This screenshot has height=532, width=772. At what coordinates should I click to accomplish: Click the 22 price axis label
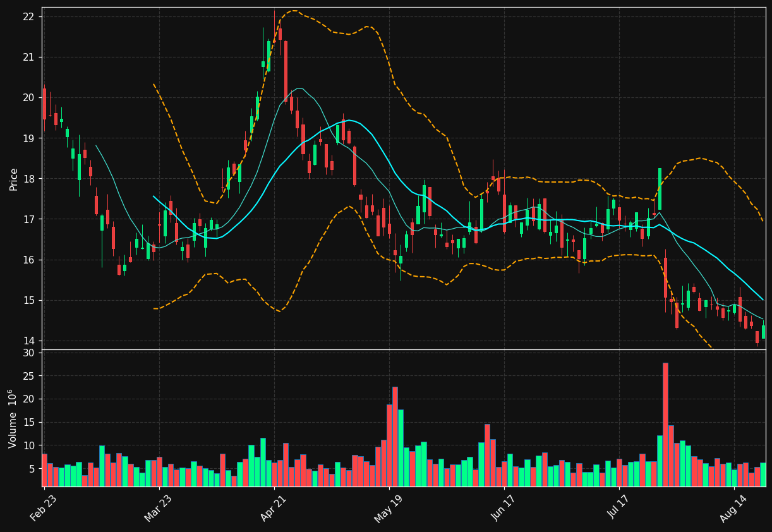pyautogui.click(x=28, y=16)
